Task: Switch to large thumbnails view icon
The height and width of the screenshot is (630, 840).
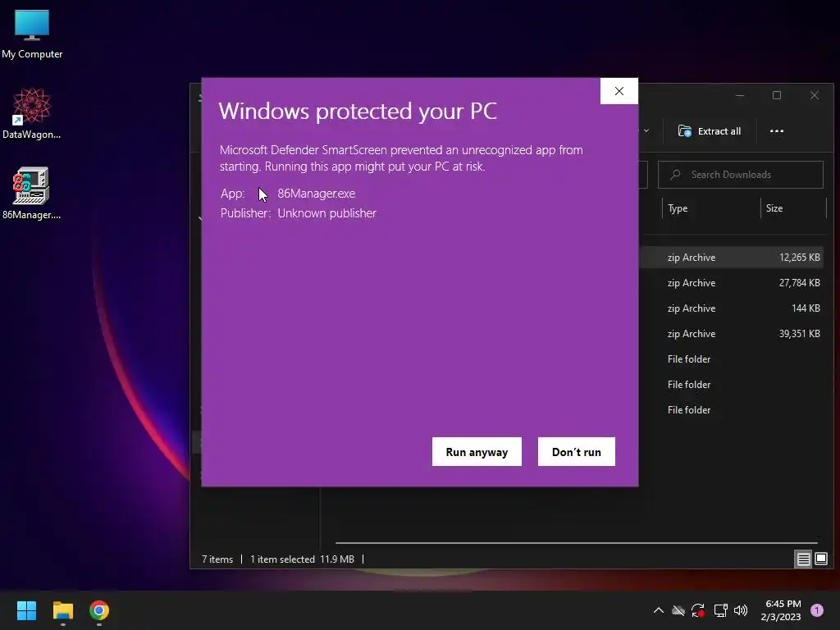Action: (821, 559)
